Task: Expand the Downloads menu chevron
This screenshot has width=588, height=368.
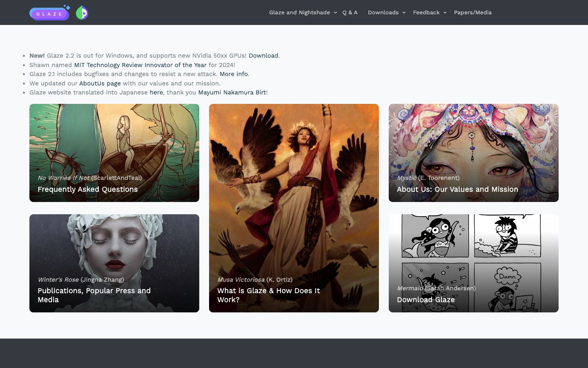Action: [404, 13]
